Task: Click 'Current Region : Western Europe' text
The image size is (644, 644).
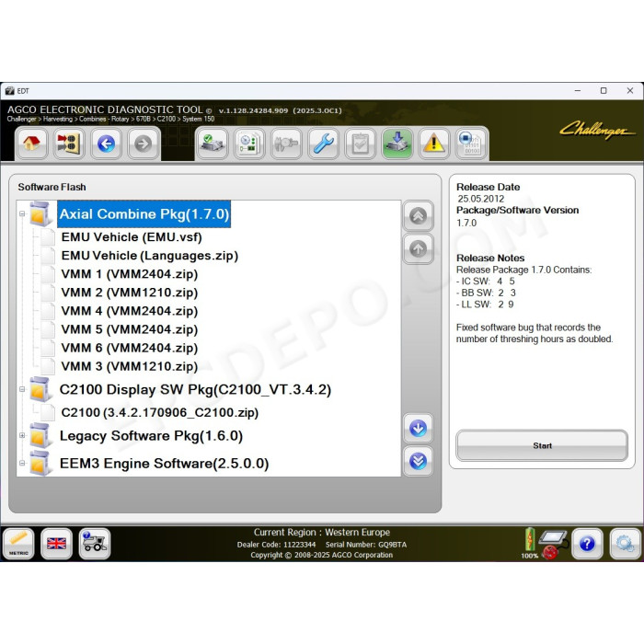Action: tap(322, 533)
